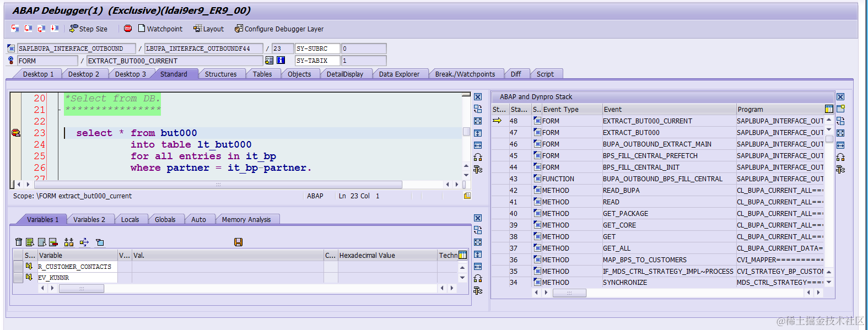This screenshot has height=330, width=868.
Task: Switch to the Structures tab
Action: 220,74
